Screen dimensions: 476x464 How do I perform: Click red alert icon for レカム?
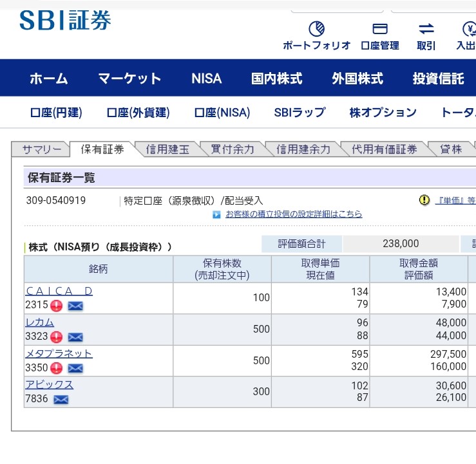pyautogui.click(x=57, y=337)
